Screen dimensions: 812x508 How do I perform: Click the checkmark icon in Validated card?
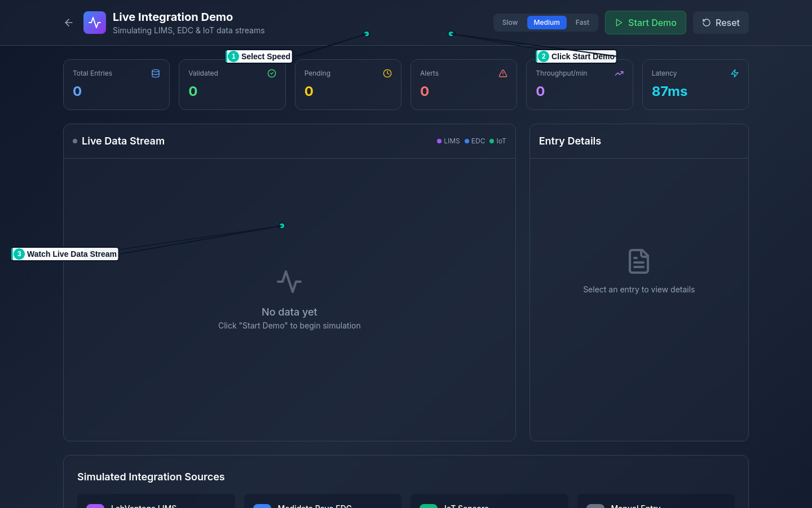coord(272,73)
